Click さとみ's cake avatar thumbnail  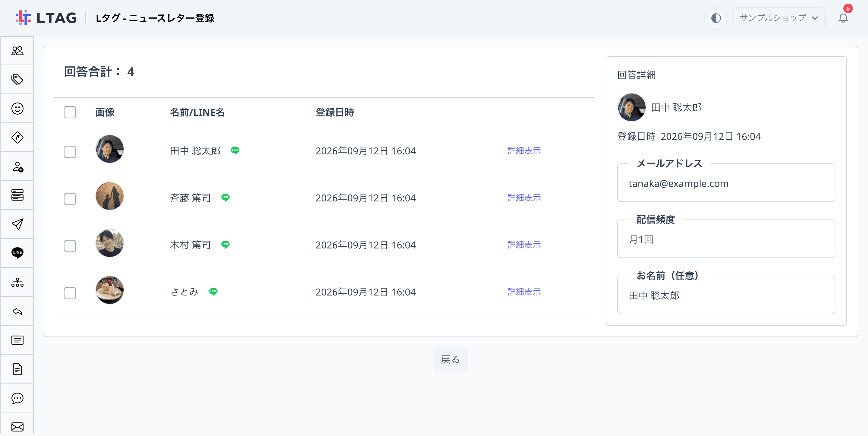pos(109,290)
